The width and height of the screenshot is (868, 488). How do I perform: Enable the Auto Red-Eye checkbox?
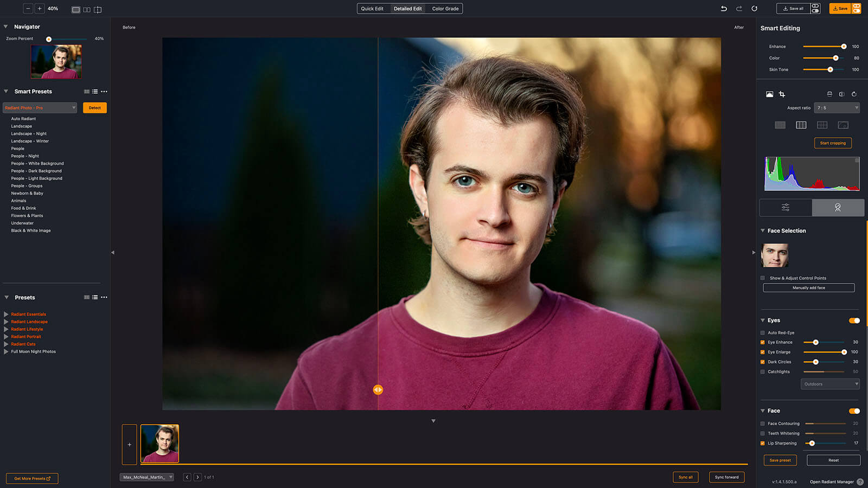[x=763, y=333]
